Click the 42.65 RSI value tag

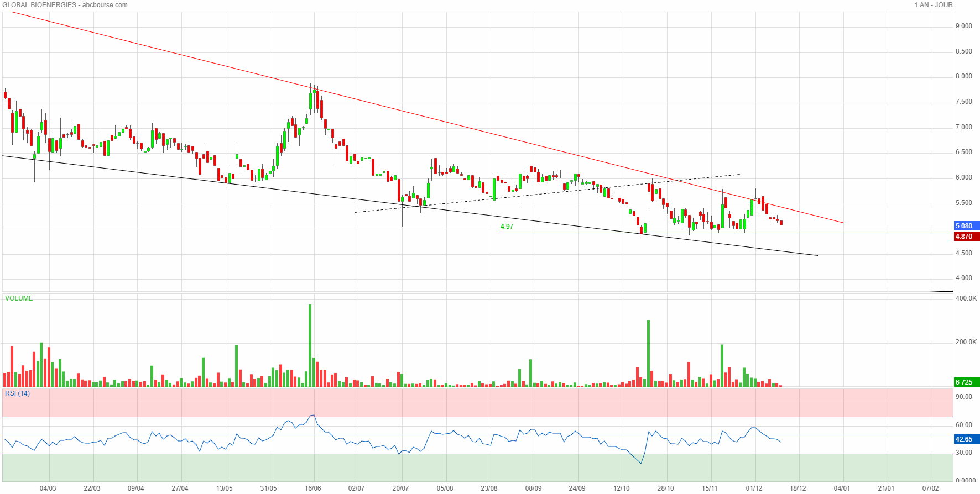pyautogui.click(x=967, y=439)
